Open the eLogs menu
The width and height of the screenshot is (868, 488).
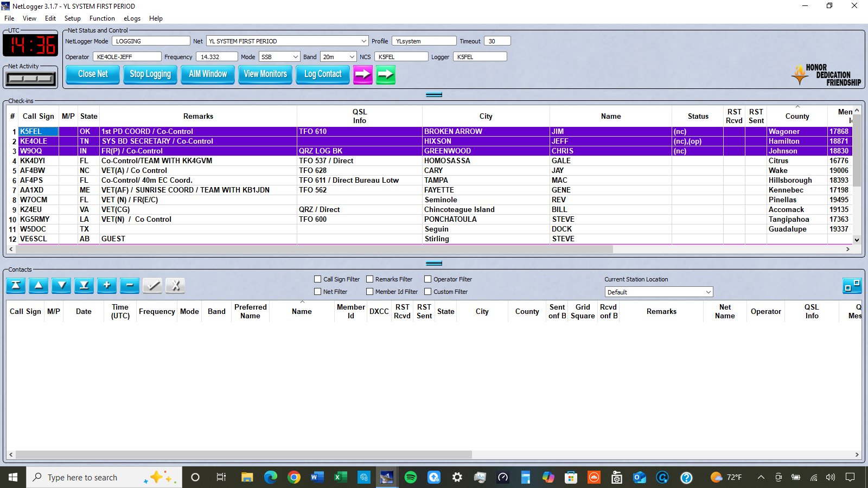point(132,18)
